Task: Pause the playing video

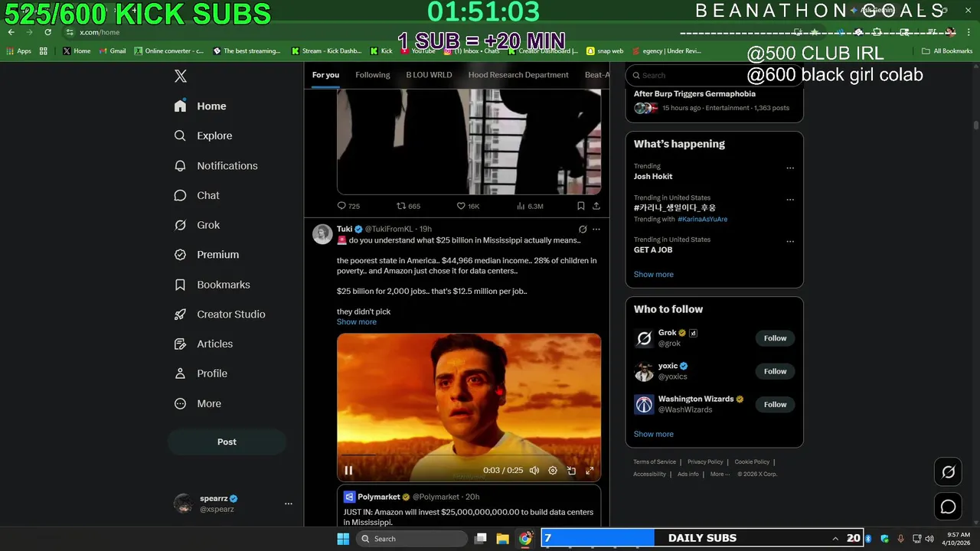Action: point(348,471)
